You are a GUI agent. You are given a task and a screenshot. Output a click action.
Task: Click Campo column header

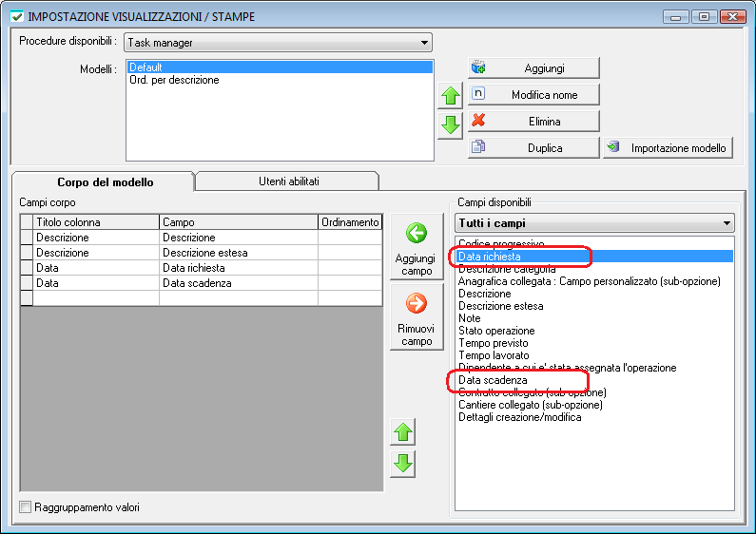(x=238, y=222)
